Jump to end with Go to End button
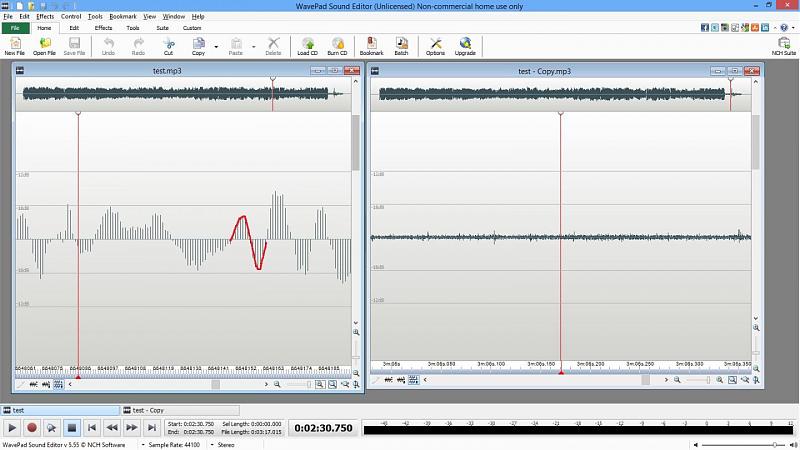 click(152, 428)
